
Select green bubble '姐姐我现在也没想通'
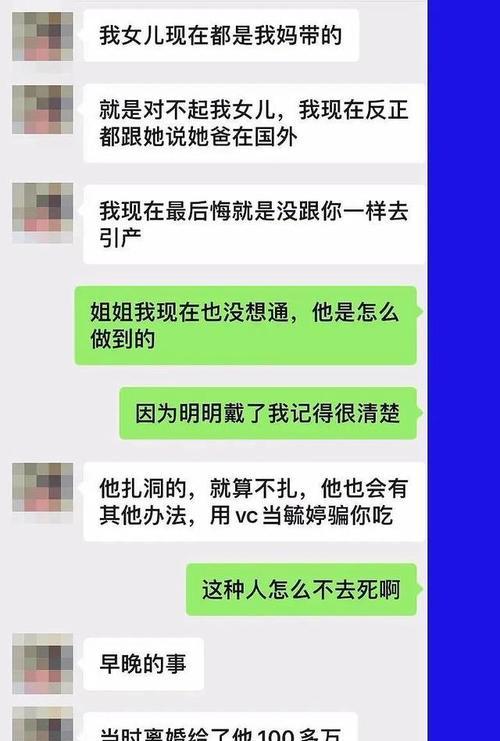pyautogui.click(x=246, y=326)
